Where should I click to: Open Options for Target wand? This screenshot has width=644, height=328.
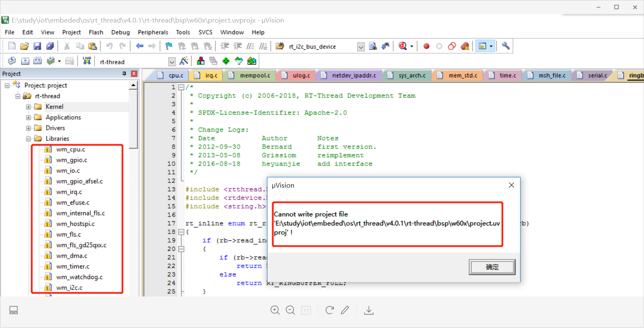[x=184, y=61]
